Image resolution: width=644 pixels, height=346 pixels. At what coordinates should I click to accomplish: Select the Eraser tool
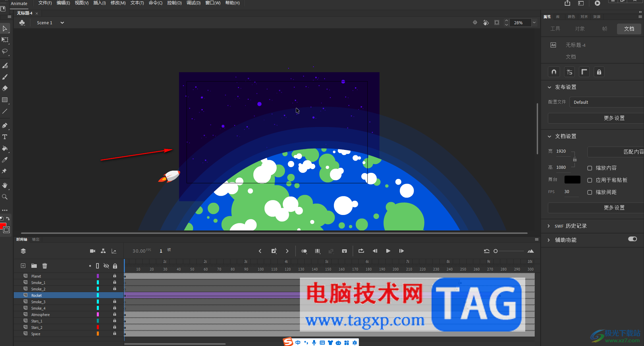(5, 88)
